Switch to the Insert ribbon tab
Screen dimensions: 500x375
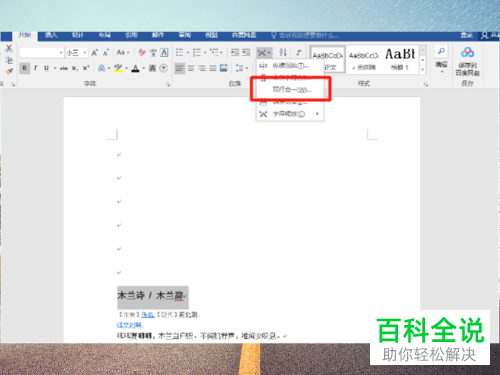tap(51, 35)
